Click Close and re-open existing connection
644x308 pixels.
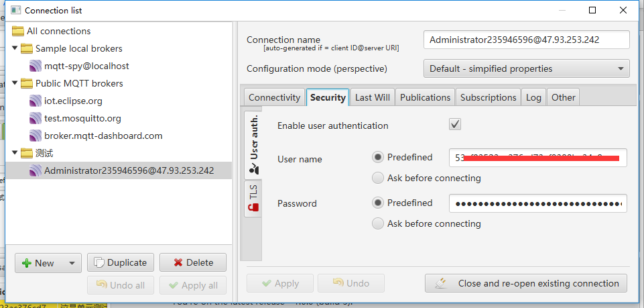(526, 283)
